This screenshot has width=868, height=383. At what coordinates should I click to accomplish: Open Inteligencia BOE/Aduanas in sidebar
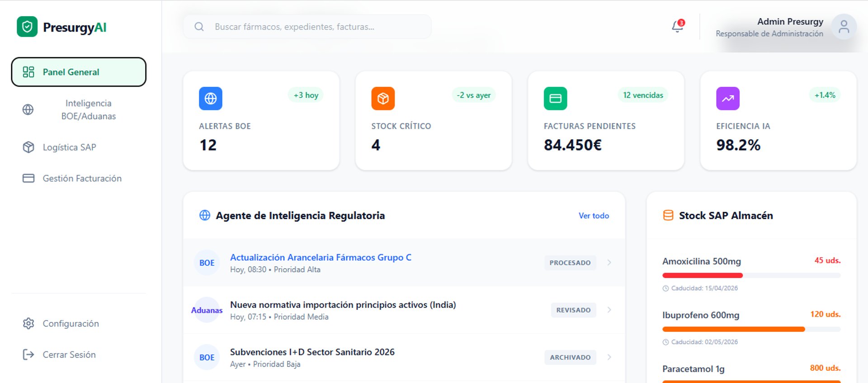(x=88, y=110)
